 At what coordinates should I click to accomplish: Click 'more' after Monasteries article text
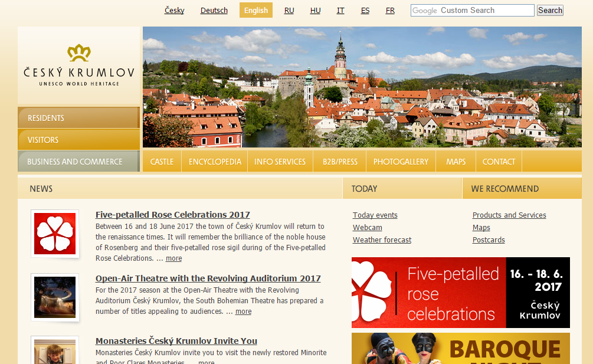click(x=206, y=362)
